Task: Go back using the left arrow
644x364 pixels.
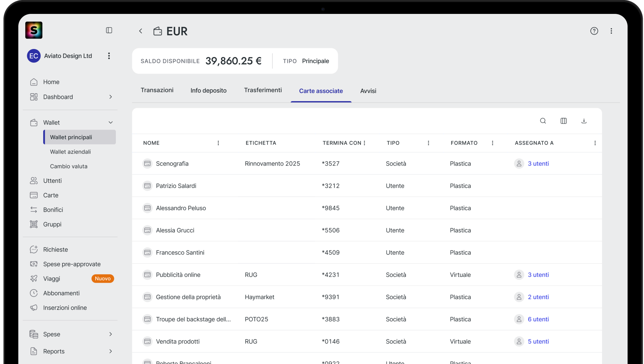Action: [141, 31]
